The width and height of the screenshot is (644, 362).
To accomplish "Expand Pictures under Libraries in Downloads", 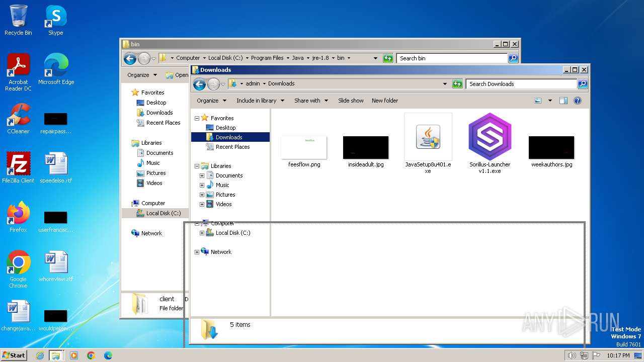I will tap(202, 195).
